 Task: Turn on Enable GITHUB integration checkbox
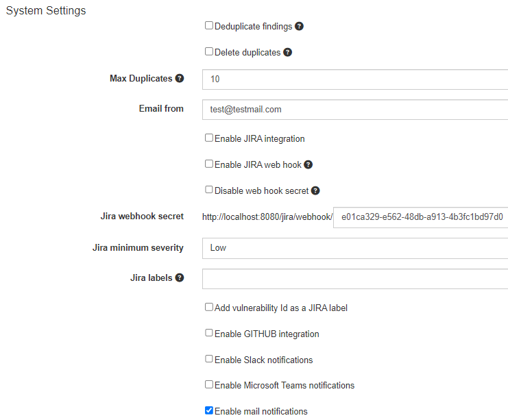coord(209,334)
